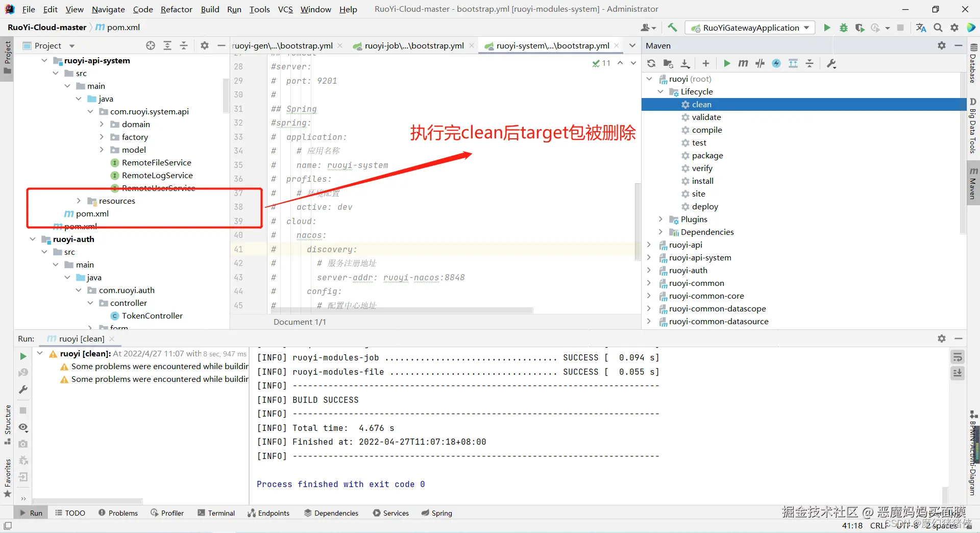Collapse all nodes in Maven tree

[x=810, y=63]
